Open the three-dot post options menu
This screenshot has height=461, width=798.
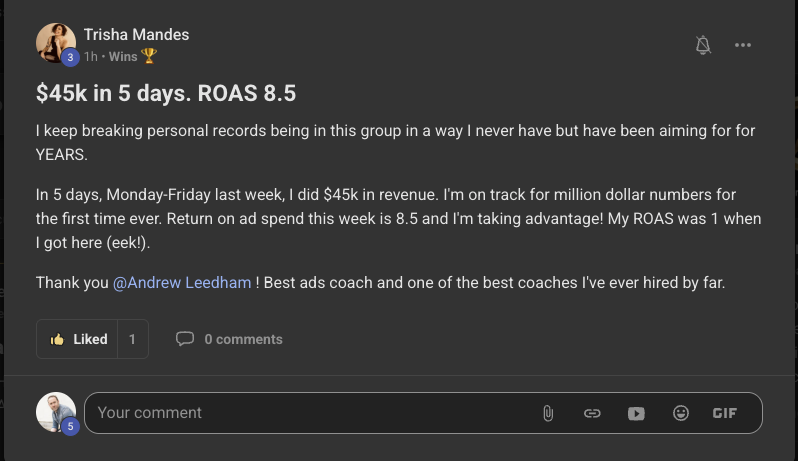tap(743, 45)
